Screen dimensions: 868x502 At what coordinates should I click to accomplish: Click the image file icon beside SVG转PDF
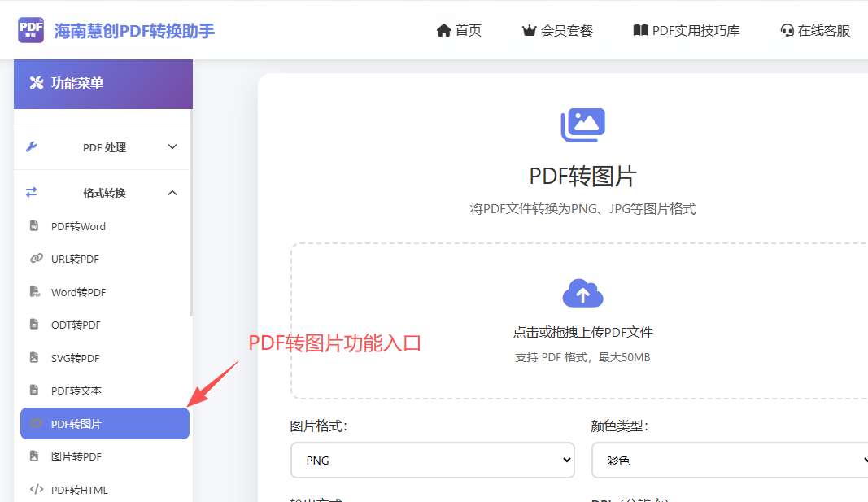[34, 357]
